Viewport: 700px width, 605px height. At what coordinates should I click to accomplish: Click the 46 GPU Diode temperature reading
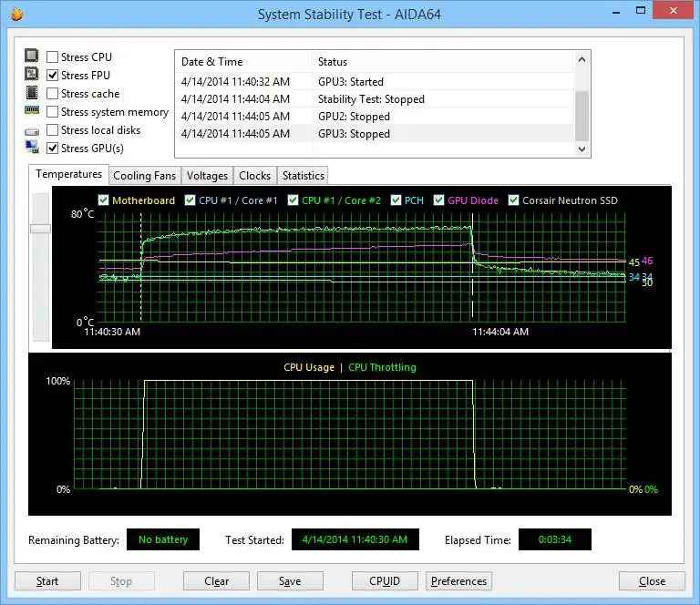647,261
